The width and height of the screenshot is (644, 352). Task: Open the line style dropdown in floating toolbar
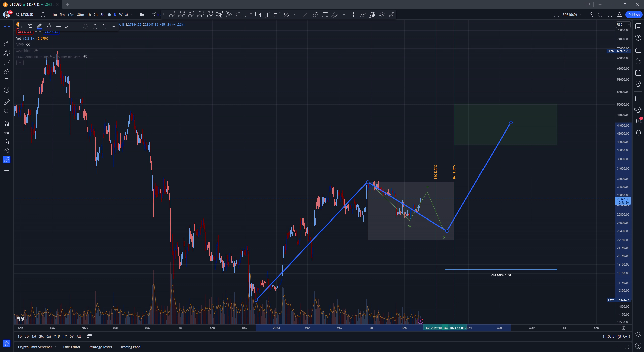[75, 26]
